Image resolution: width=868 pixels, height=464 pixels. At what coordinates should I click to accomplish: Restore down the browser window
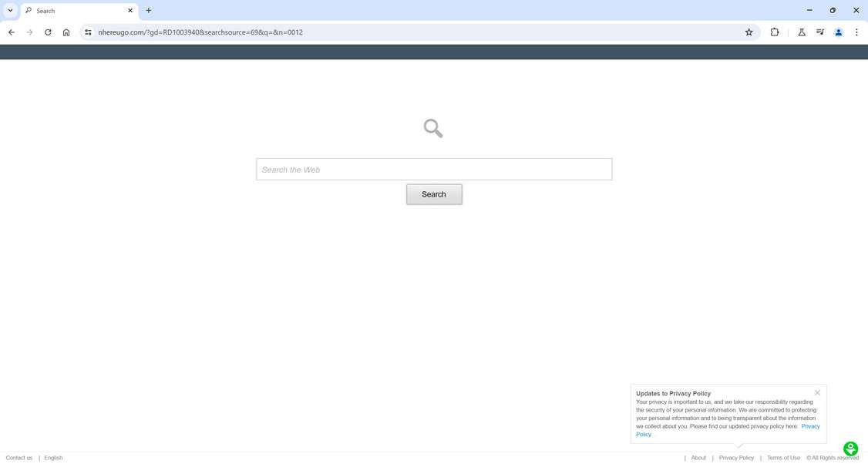point(833,11)
